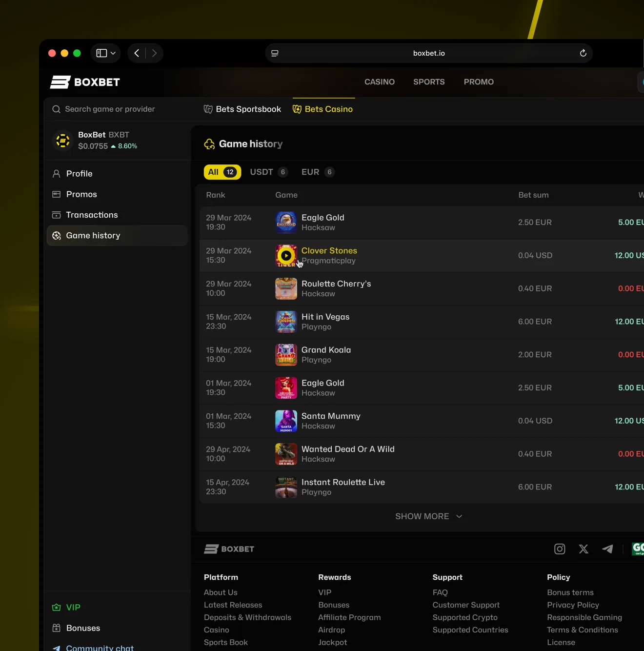The height and width of the screenshot is (651, 644).
Task: Click the Eagle Gold thumbnail for 01 Mar 19:30
Action: (x=286, y=388)
